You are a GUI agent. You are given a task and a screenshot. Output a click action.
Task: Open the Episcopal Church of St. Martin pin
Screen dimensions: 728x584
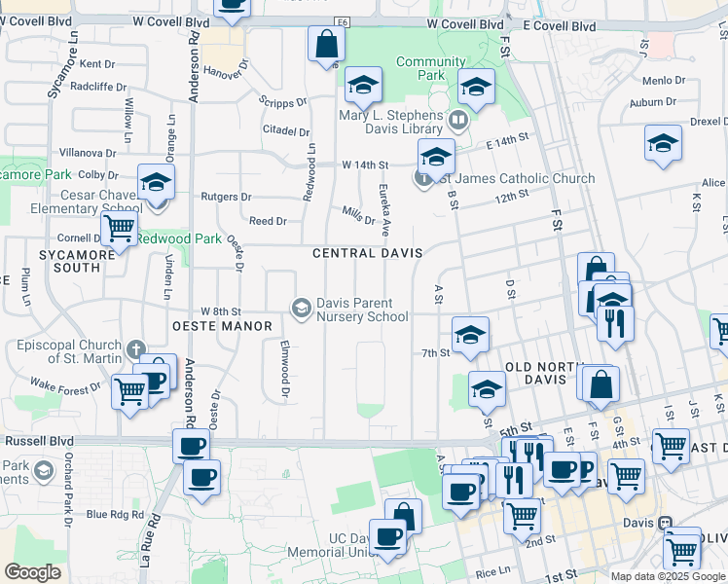pyautogui.click(x=137, y=350)
